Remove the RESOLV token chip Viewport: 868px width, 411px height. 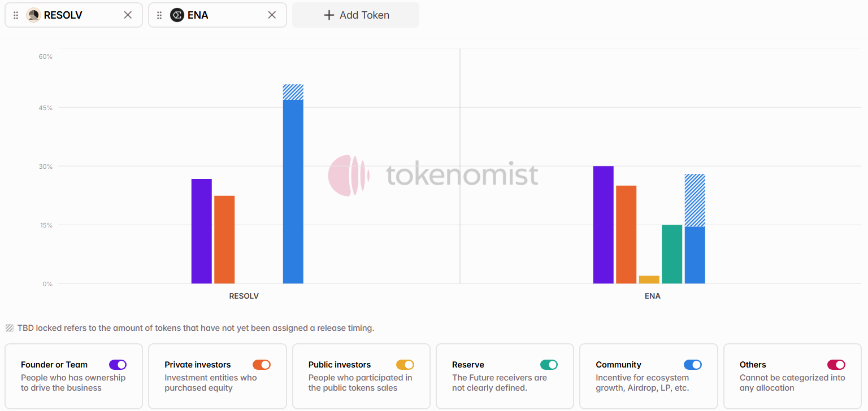128,15
